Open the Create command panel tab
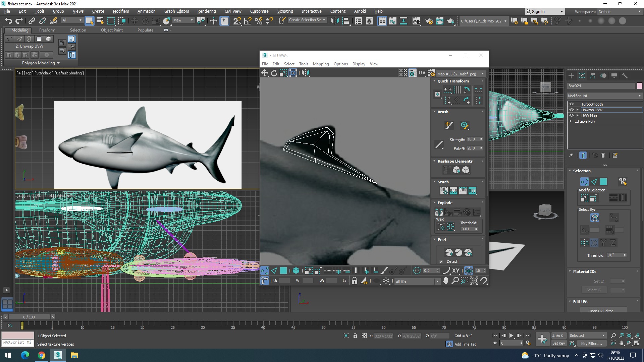Screen dimensions: 644x362 click(571, 76)
